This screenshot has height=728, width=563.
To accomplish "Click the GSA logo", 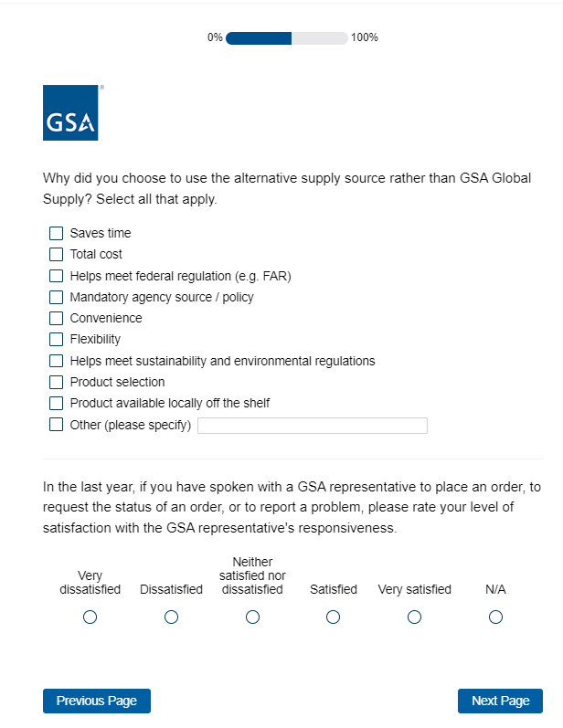I will [70, 113].
